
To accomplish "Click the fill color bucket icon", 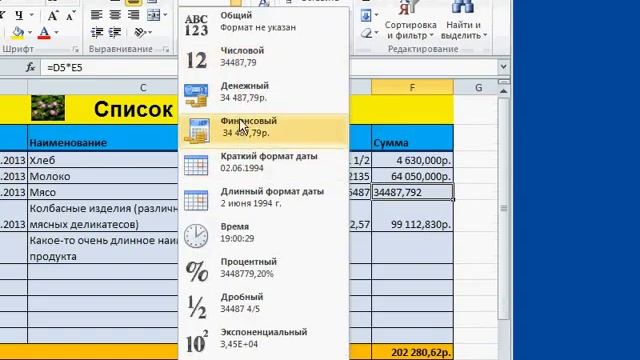I will pyautogui.click(x=18, y=33).
